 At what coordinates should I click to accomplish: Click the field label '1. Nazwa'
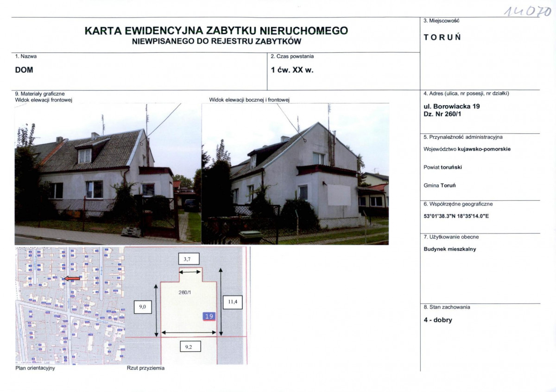click(26, 57)
